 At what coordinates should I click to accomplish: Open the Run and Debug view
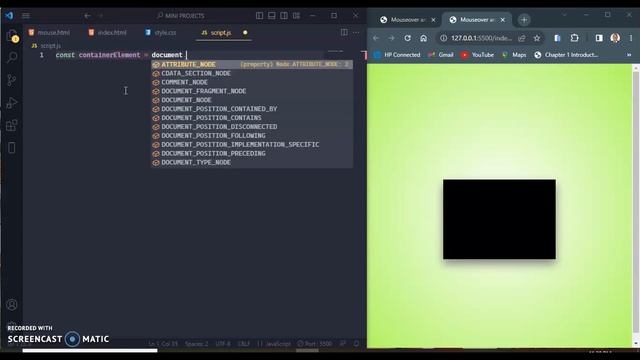[x=12, y=102]
